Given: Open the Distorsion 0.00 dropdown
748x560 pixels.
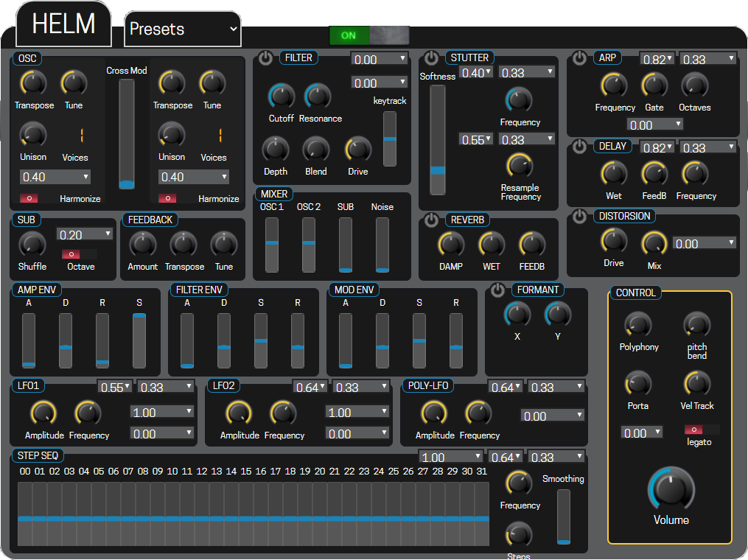Looking at the screenshot, I should (704, 243).
